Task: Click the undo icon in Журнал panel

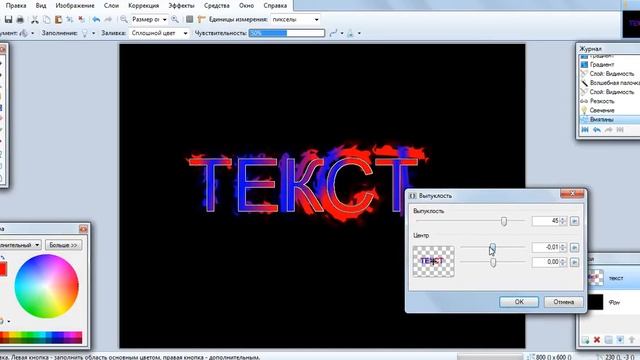Action: (597, 130)
